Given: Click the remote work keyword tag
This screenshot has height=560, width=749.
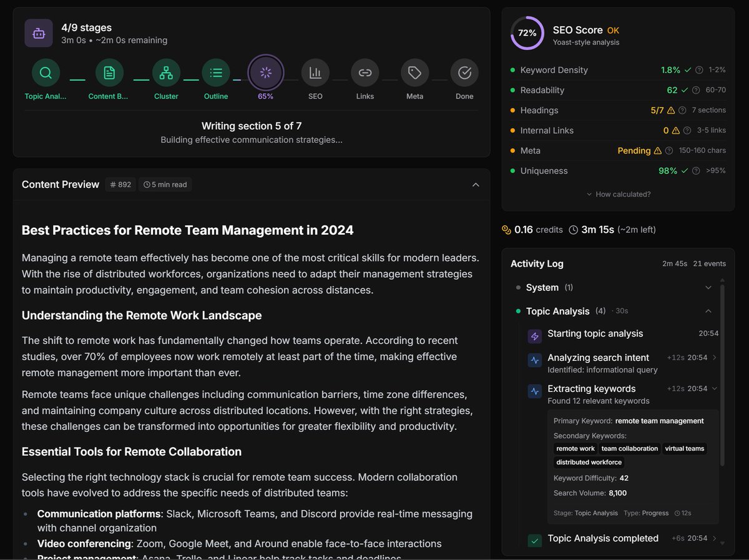Looking at the screenshot, I should point(575,448).
